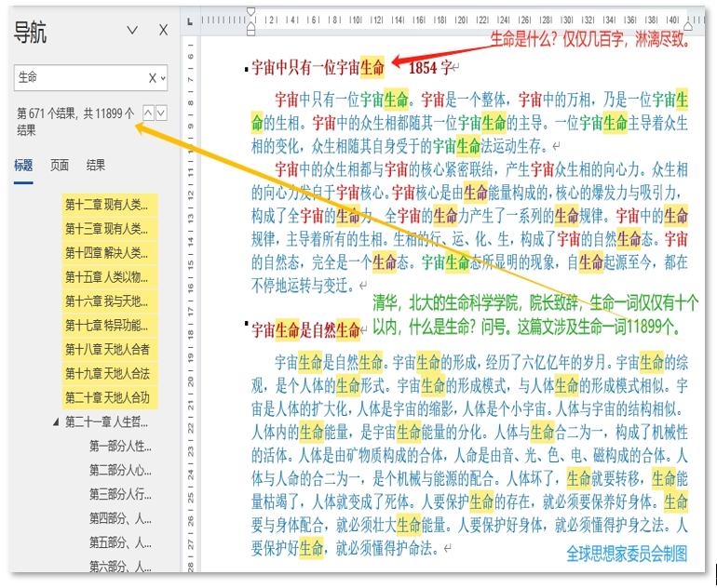Navigate to heading 第十五章 人类以物

106,277
